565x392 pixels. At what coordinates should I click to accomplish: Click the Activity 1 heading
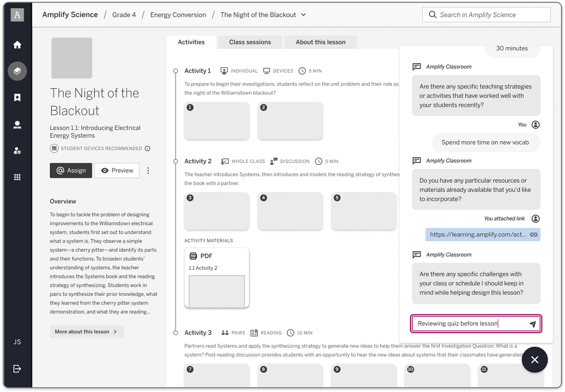[x=198, y=71]
